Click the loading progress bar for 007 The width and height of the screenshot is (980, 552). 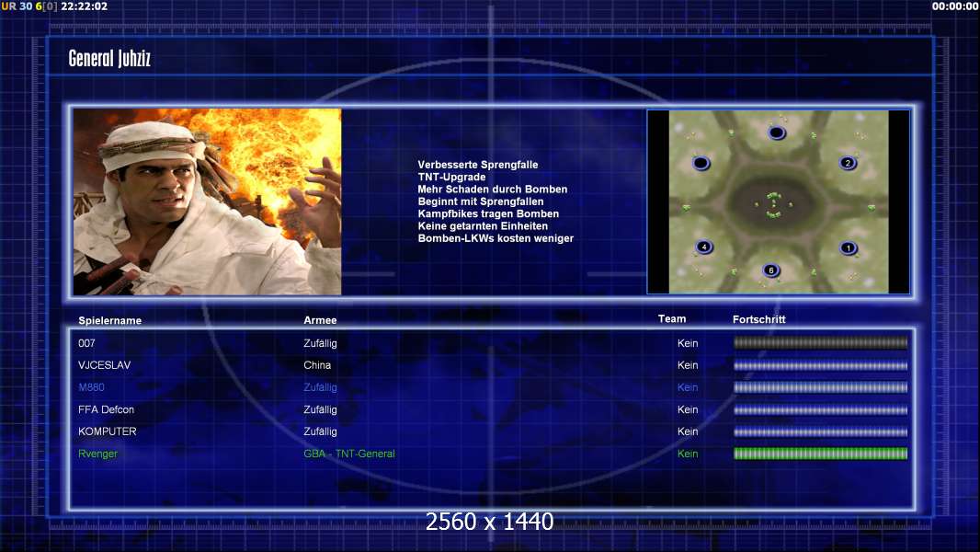pos(821,342)
